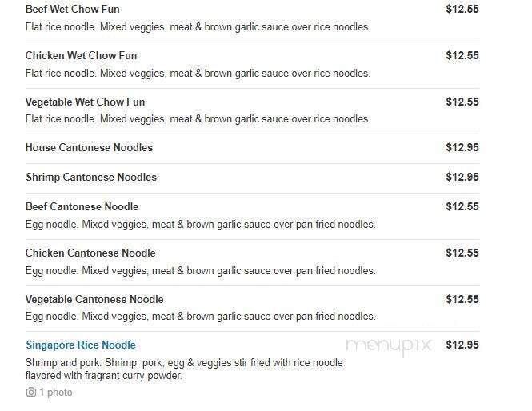Click the Vegetable Wet Chow Fun heading
The image size is (532, 411).
tap(85, 102)
